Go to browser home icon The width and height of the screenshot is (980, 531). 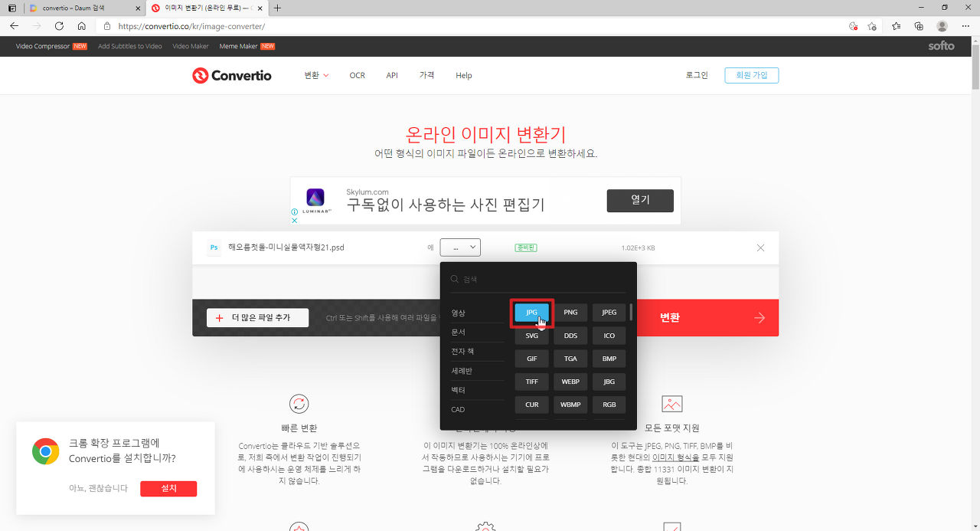click(82, 26)
